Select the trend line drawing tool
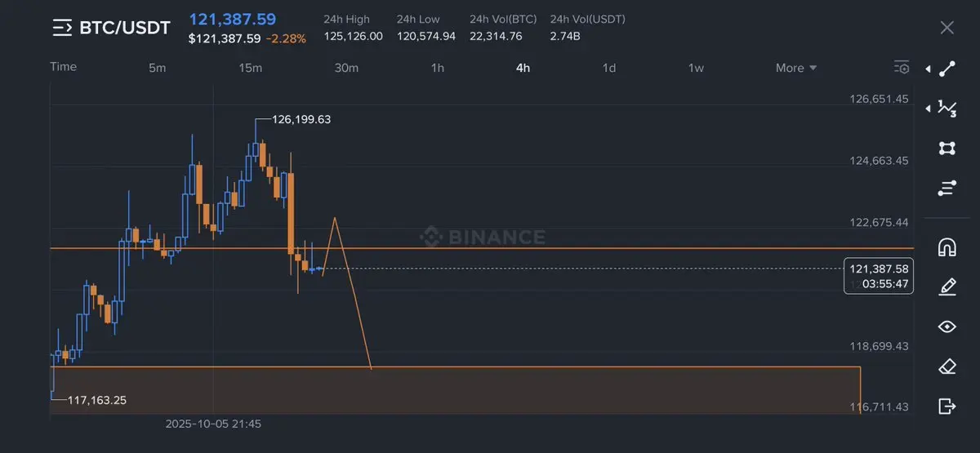The image size is (980, 453). pyautogui.click(x=947, y=69)
